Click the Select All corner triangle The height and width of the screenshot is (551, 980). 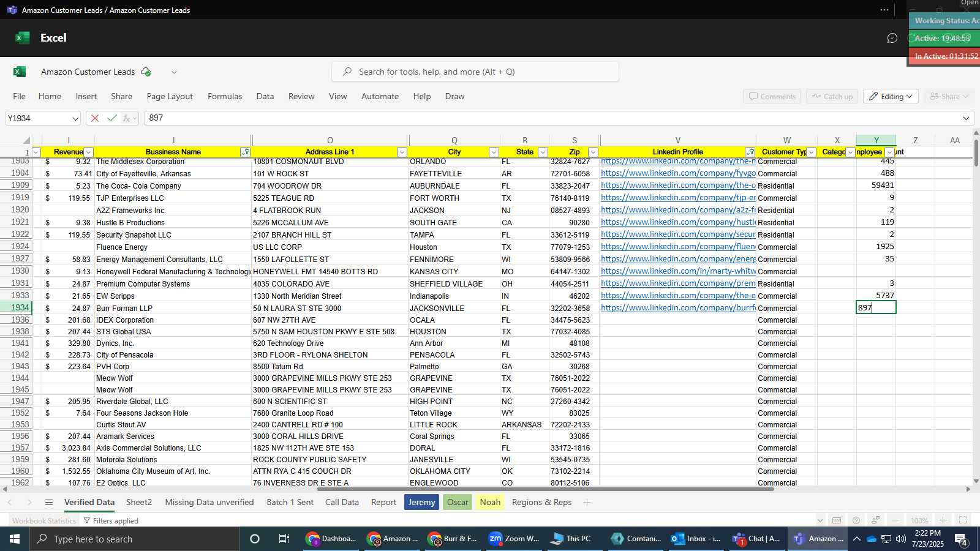(x=26, y=141)
